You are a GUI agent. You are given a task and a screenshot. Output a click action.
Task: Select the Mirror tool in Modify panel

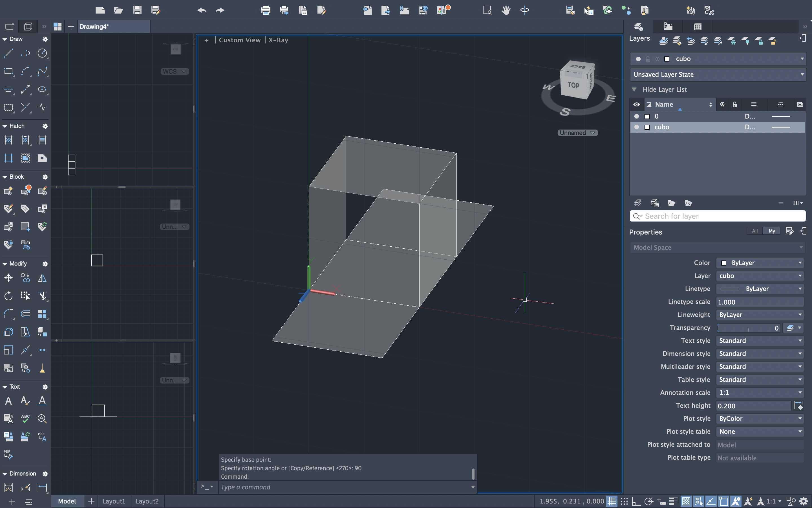(x=42, y=278)
